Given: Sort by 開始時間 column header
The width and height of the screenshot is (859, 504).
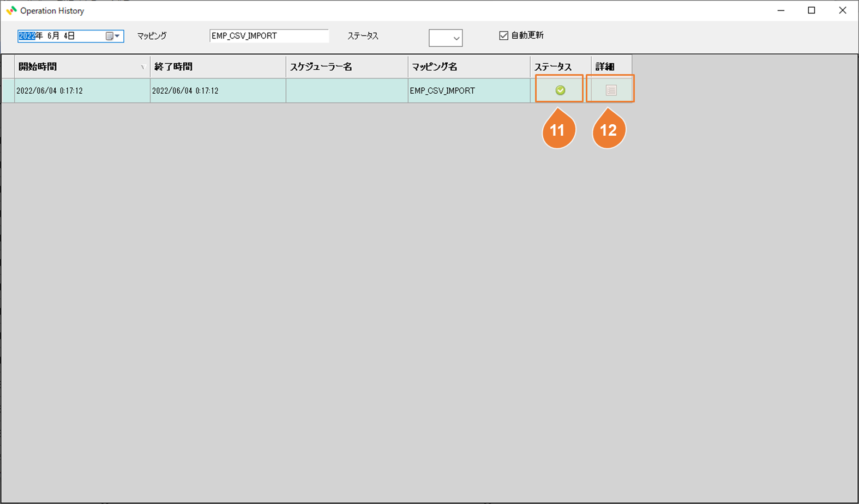Looking at the screenshot, I should [x=82, y=67].
